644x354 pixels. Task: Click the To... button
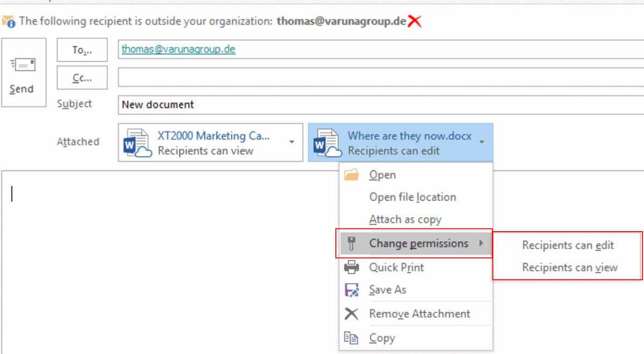[82, 49]
